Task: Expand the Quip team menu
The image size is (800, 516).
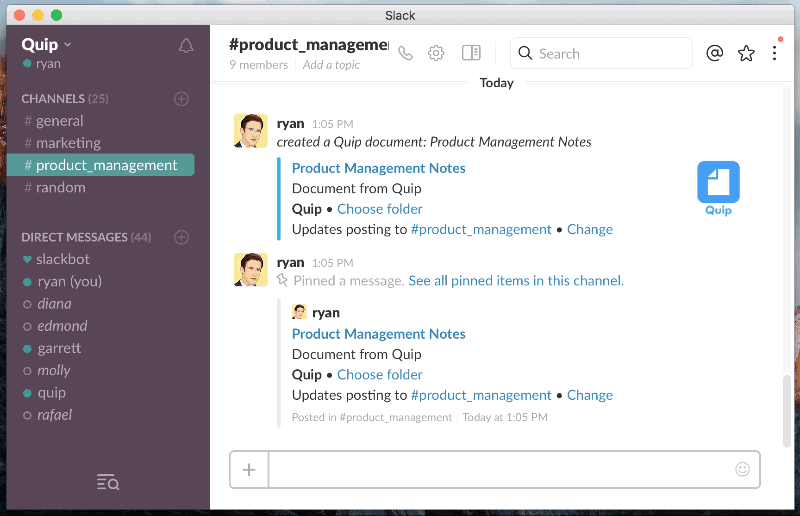Action: (x=46, y=44)
